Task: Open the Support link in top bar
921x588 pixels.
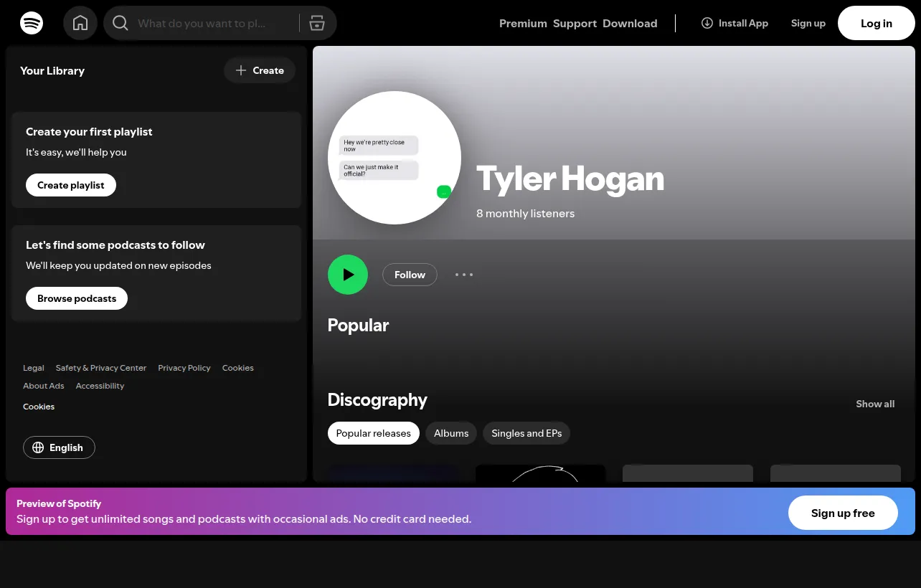Action: click(x=575, y=23)
